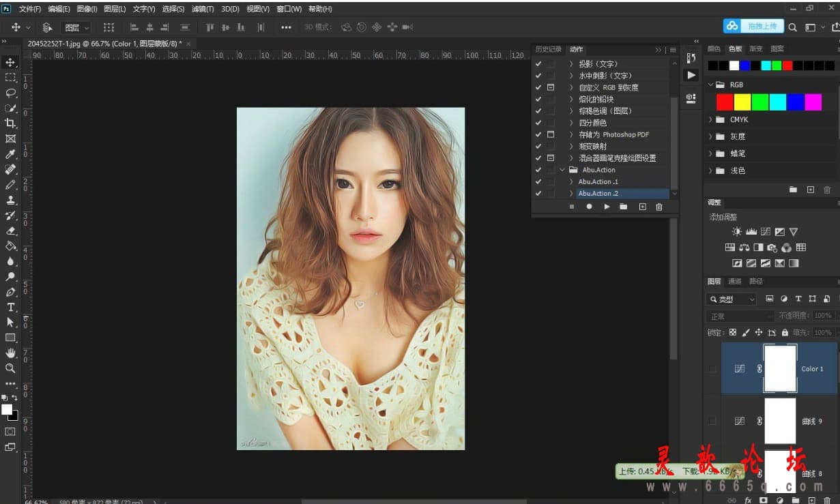Collapse the RGB swatch group
Image resolution: width=840 pixels, height=504 pixels.
[x=710, y=85]
